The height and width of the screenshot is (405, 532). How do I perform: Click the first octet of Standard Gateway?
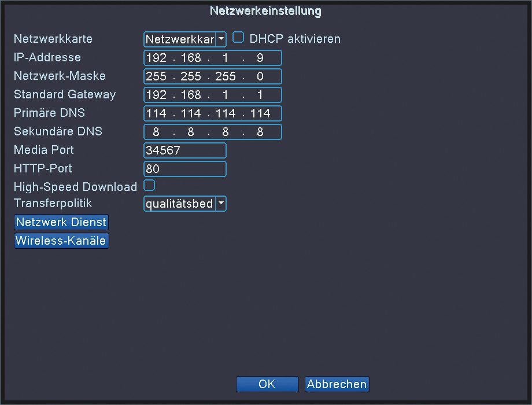pos(156,95)
